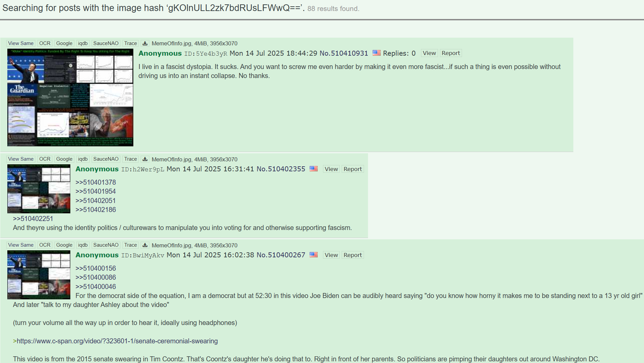644x363 pixels.
Task: Search Google for third post image
Action: click(64, 245)
